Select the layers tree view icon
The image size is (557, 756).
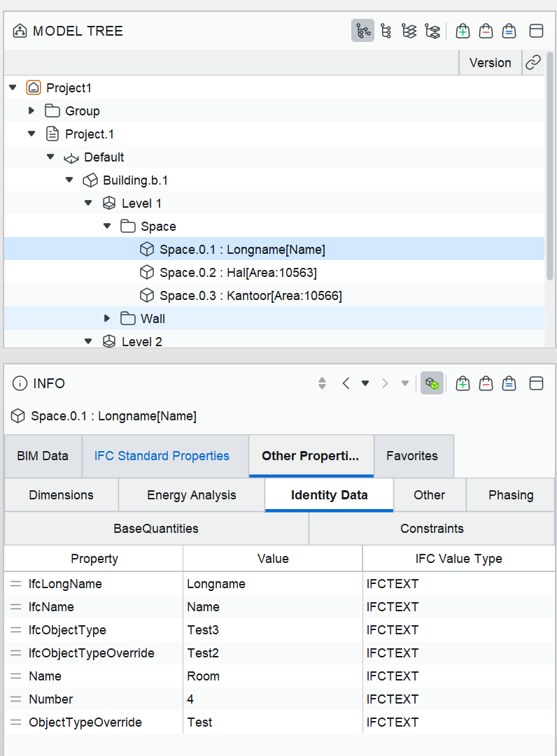pos(409,31)
